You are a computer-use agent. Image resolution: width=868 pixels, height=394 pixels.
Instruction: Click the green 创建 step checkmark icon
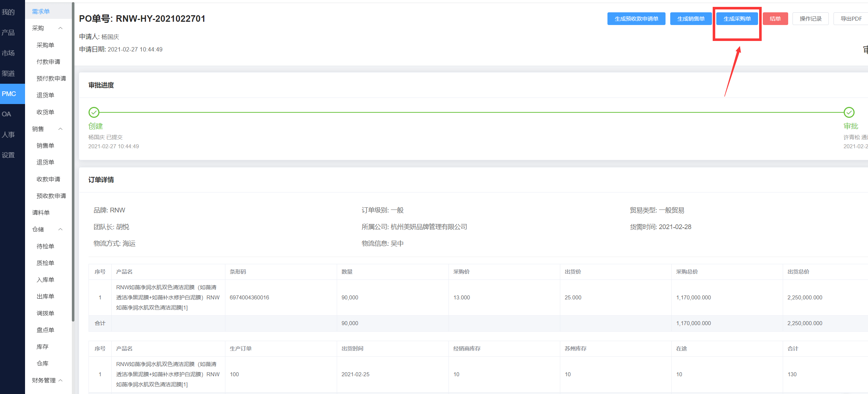94,112
